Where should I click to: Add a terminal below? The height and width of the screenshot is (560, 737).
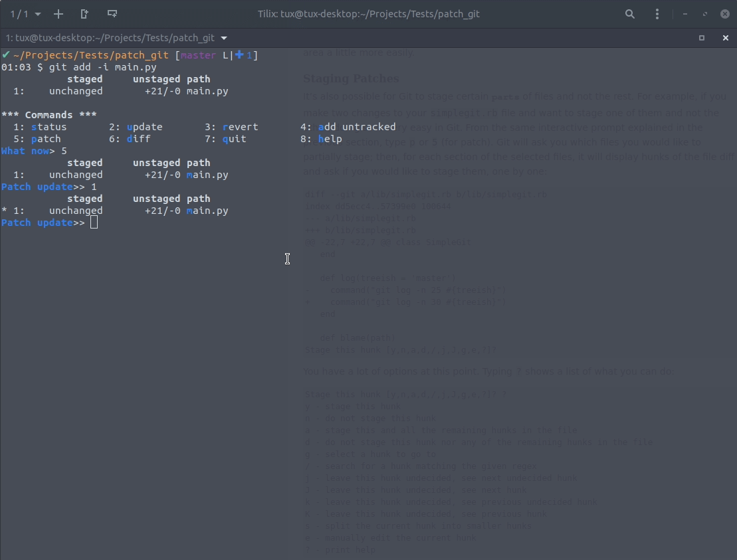[x=112, y=14]
